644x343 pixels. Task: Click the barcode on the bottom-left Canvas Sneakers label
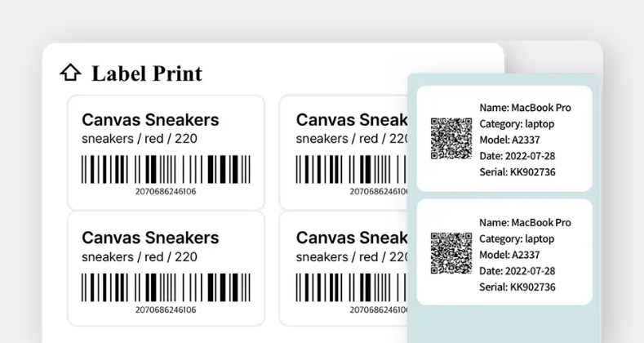tap(166, 287)
